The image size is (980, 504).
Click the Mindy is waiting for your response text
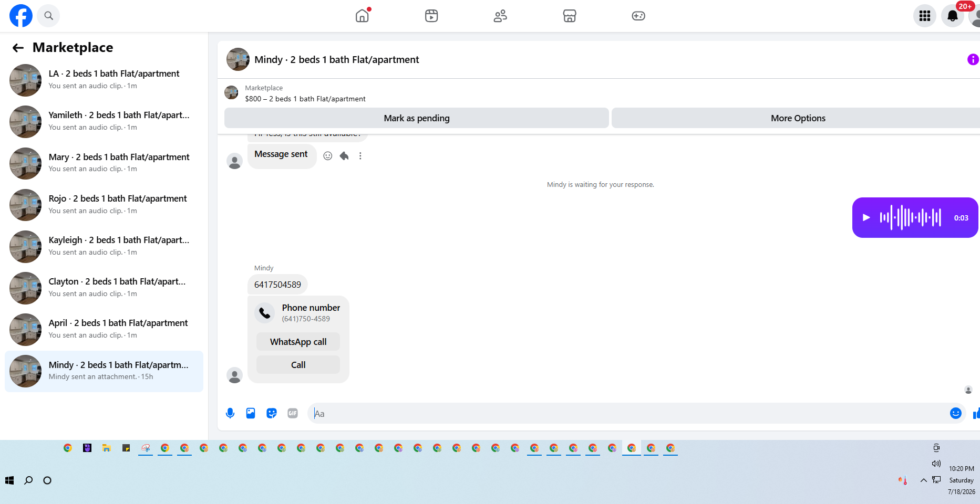(601, 185)
